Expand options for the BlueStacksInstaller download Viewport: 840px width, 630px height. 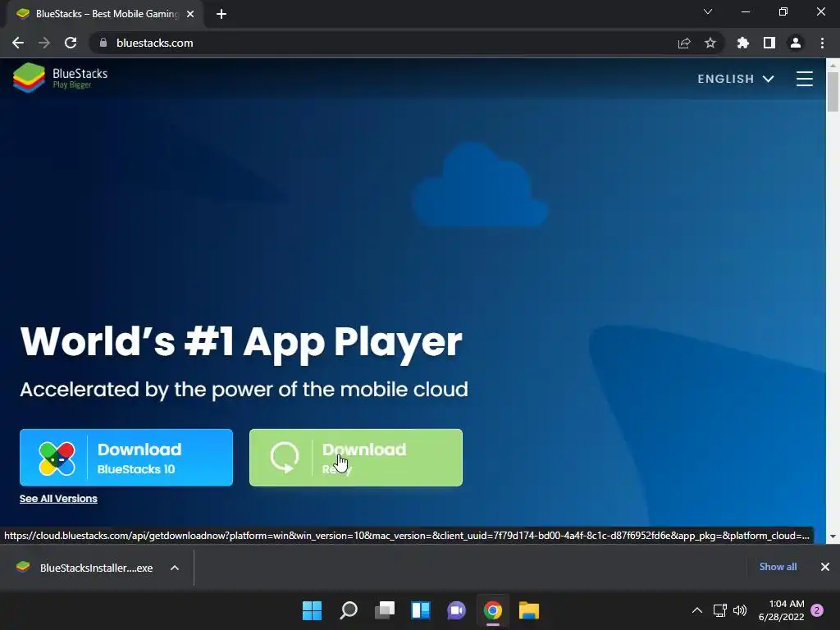point(175,568)
